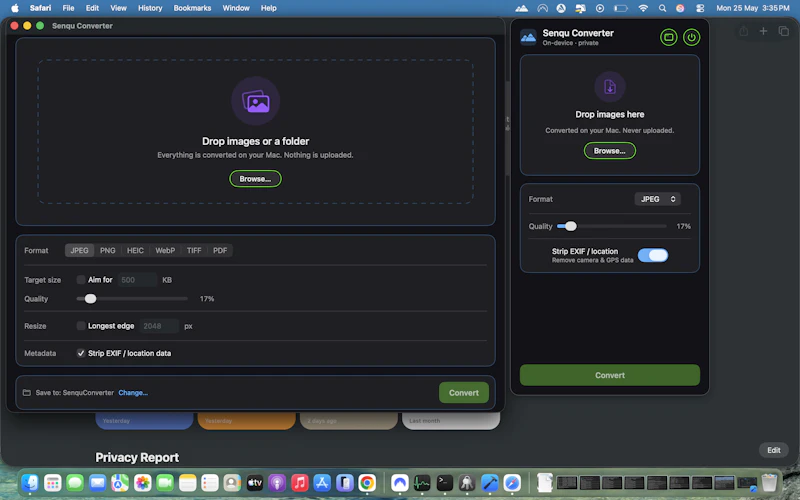Open the Format JPEG dropdown in popover

point(658,199)
